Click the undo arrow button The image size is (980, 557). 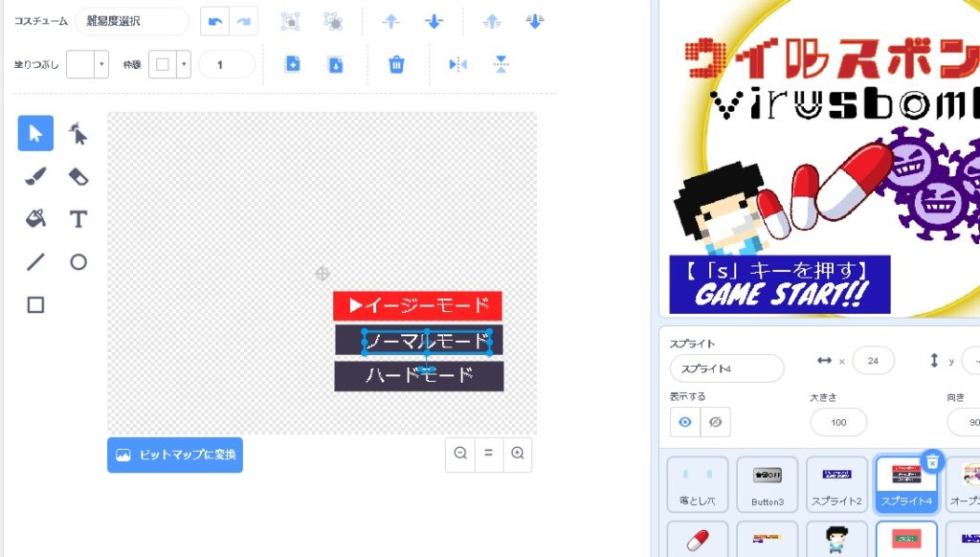[215, 21]
